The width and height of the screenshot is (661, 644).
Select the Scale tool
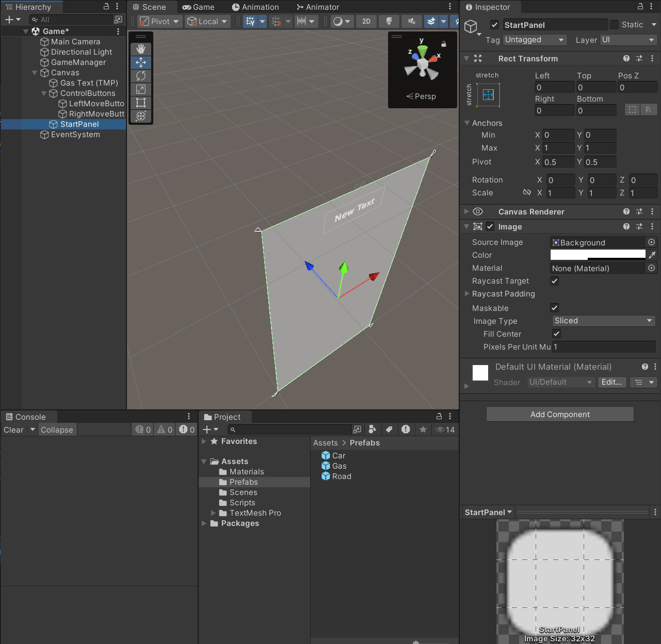[x=141, y=89]
